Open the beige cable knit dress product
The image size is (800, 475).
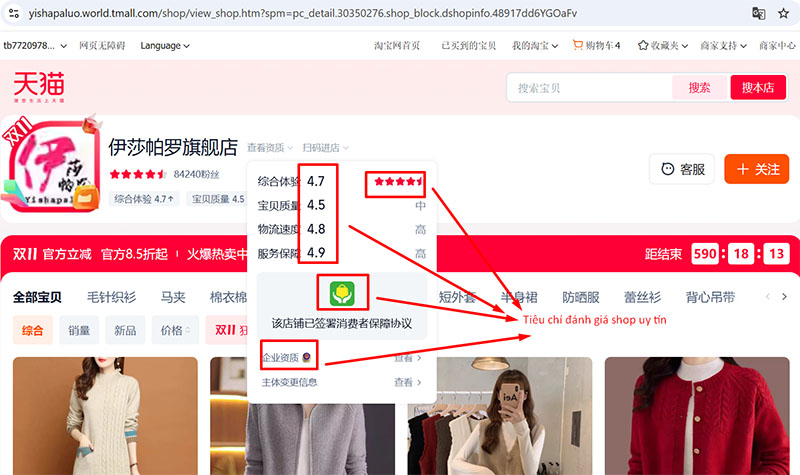click(105, 416)
